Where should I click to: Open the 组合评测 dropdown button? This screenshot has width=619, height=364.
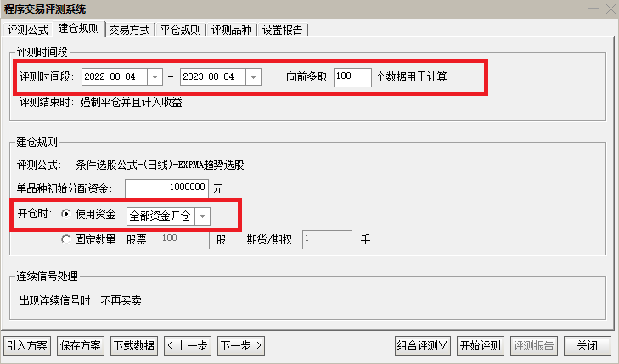pyautogui.click(x=423, y=345)
